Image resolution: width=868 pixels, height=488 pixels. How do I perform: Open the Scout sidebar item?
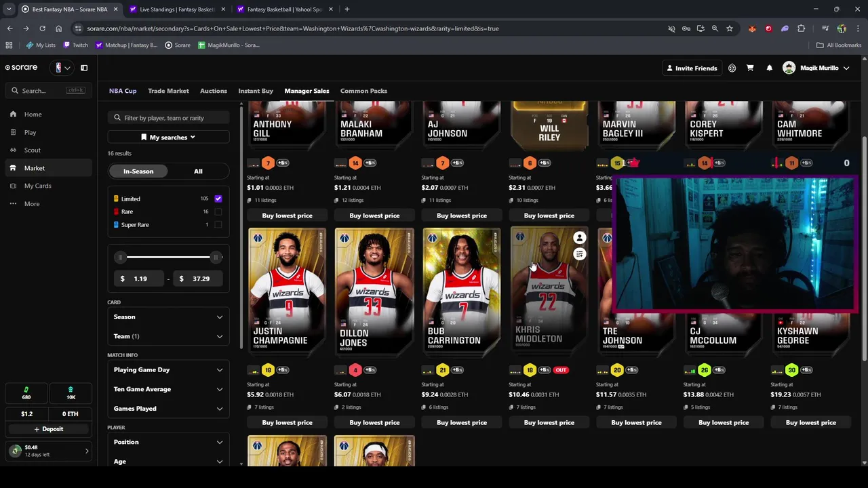pyautogui.click(x=32, y=150)
